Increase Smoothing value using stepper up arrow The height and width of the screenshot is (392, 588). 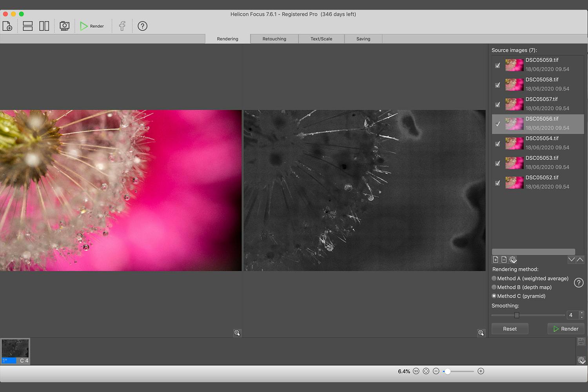[582, 313]
